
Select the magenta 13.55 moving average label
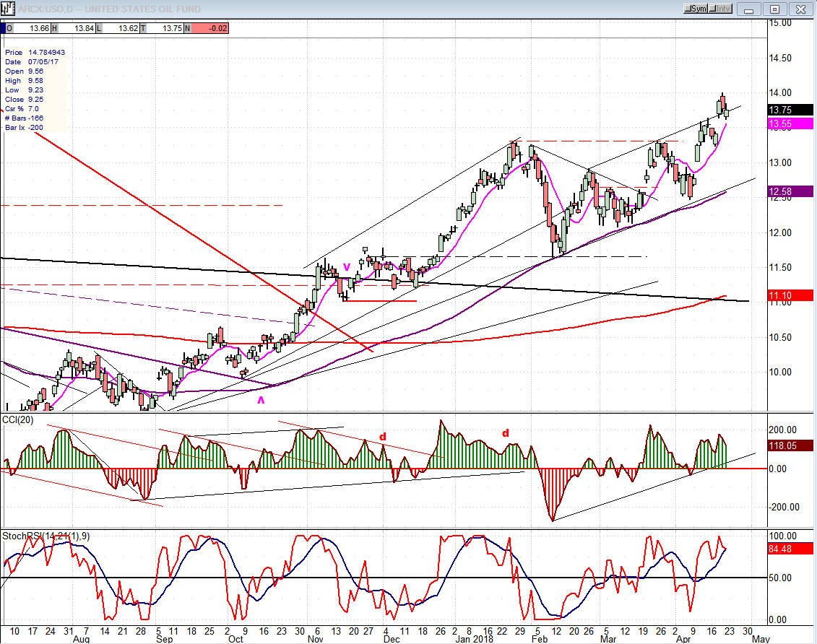(789, 124)
